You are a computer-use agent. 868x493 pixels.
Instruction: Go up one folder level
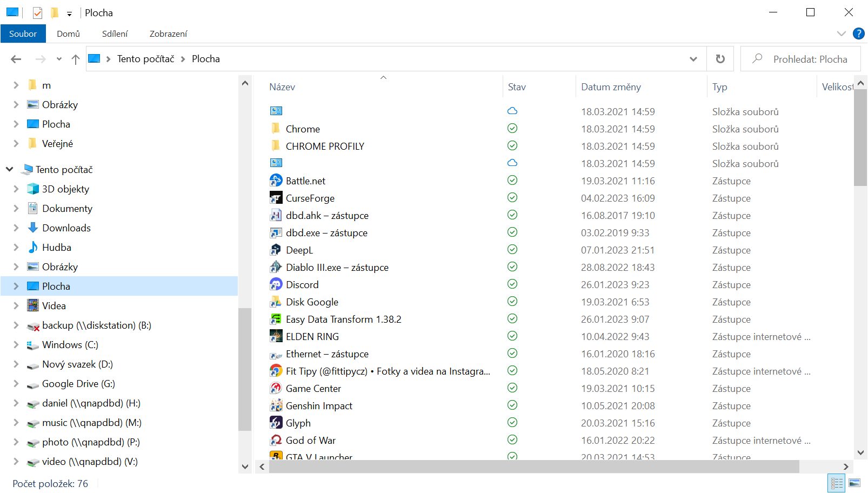pyautogui.click(x=76, y=59)
